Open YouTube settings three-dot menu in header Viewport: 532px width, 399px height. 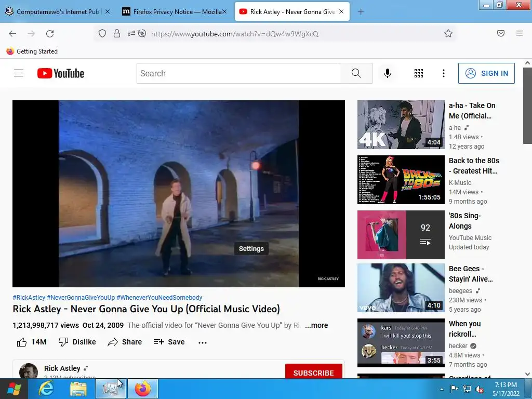(x=444, y=73)
